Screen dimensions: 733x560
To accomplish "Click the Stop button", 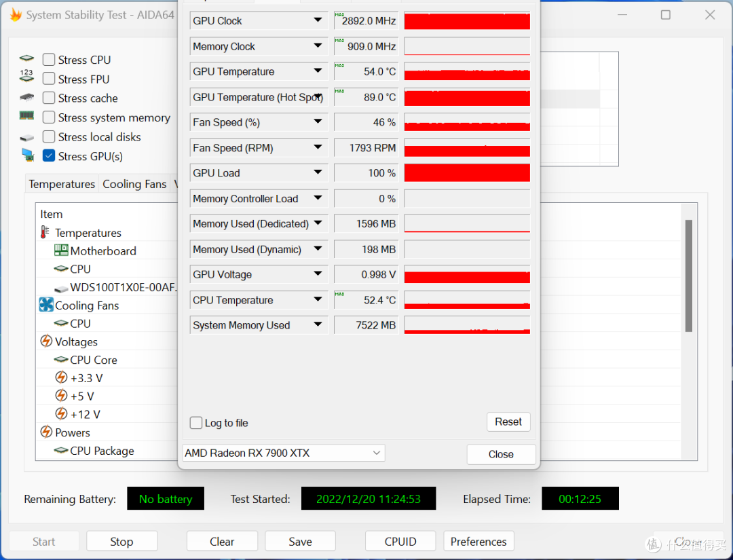I will pyautogui.click(x=121, y=541).
